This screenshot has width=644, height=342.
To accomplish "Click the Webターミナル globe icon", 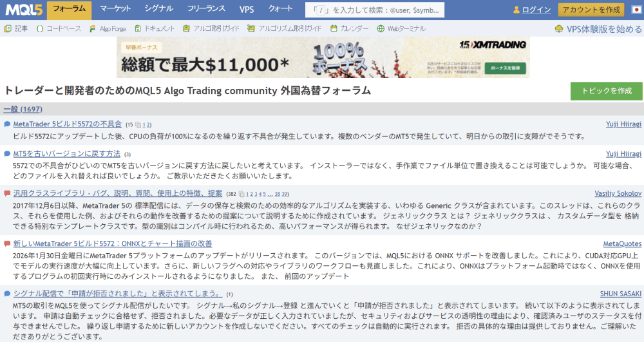I will click(381, 28).
